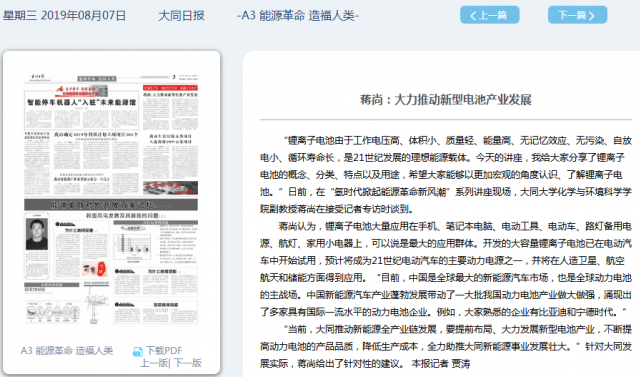Open the A3 能源革命 造福人类 page caption link
Screen dimensions: 640x377
(67, 350)
